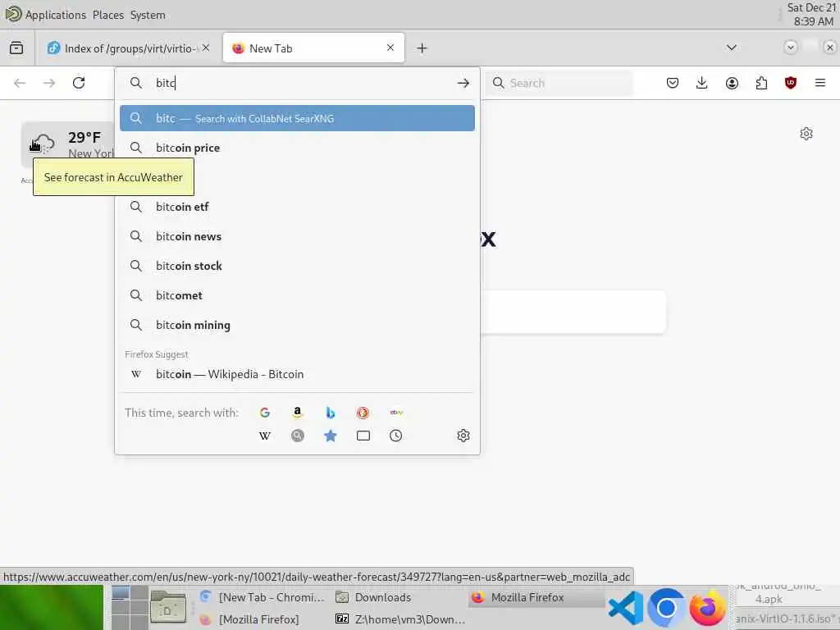Go forward using the forward arrow
Image resolution: width=840 pixels, height=630 pixels.
[49, 83]
